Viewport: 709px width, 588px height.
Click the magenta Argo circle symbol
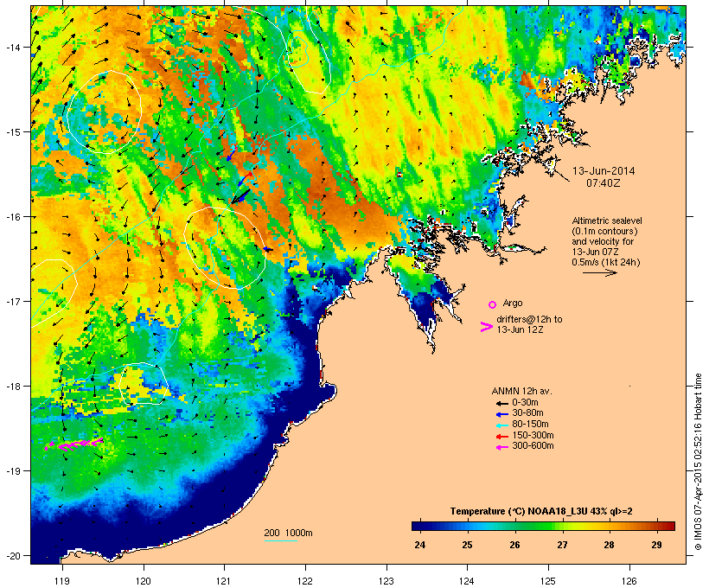coord(493,304)
